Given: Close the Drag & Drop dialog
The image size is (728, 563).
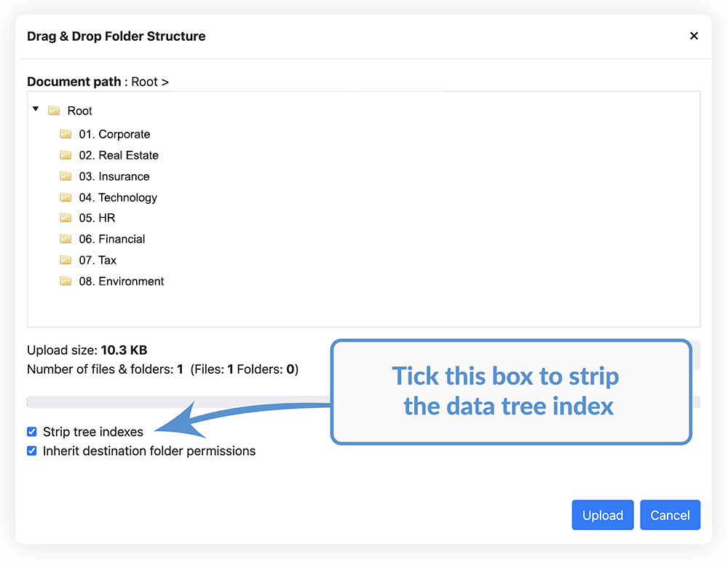Looking at the screenshot, I should click(694, 36).
